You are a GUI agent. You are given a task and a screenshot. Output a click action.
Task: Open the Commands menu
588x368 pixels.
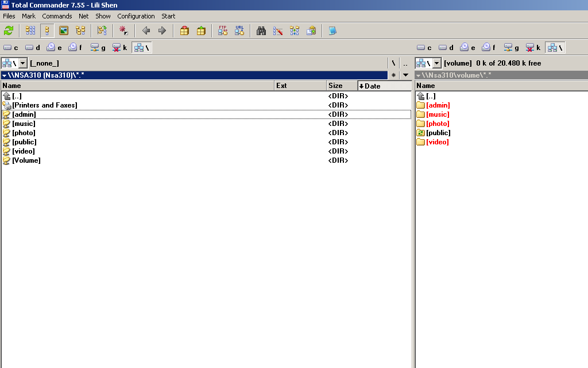click(57, 16)
